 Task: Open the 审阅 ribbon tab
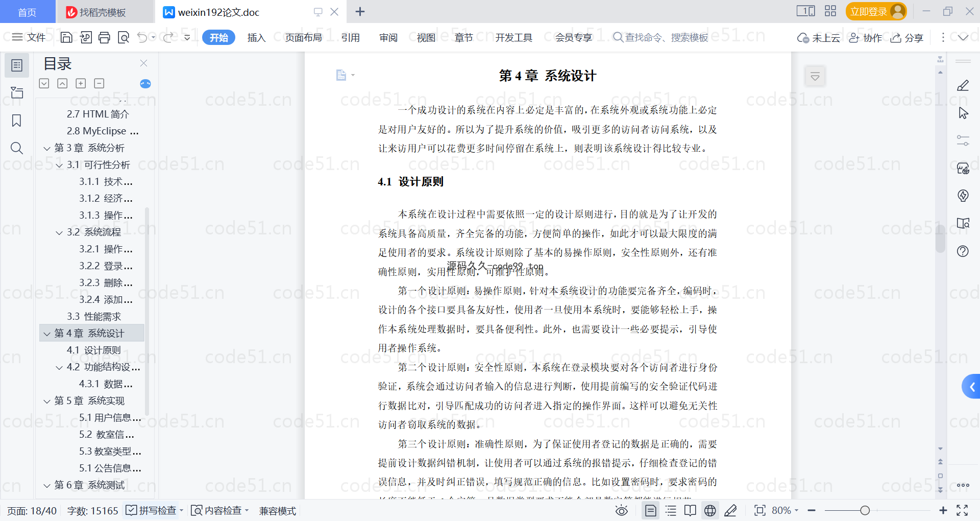[x=388, y=37]
